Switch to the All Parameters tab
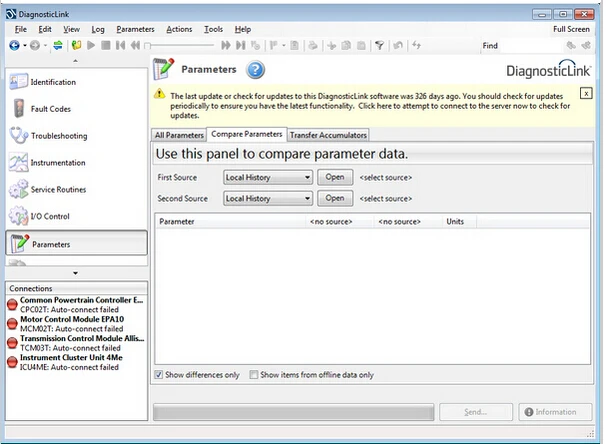606x444 pixels. [x=179, y=135]
